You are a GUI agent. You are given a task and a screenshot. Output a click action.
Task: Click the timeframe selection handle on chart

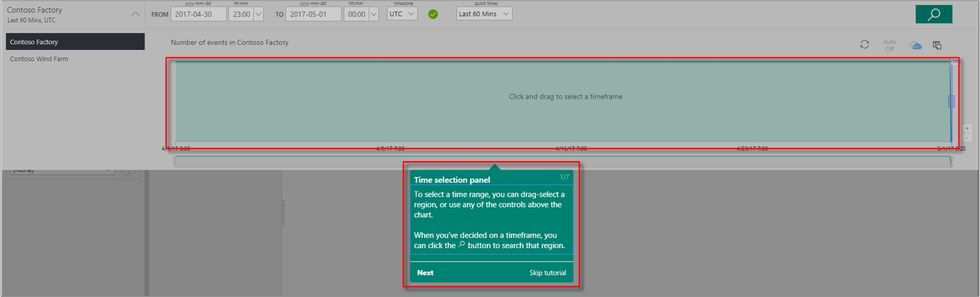point(951,101)
